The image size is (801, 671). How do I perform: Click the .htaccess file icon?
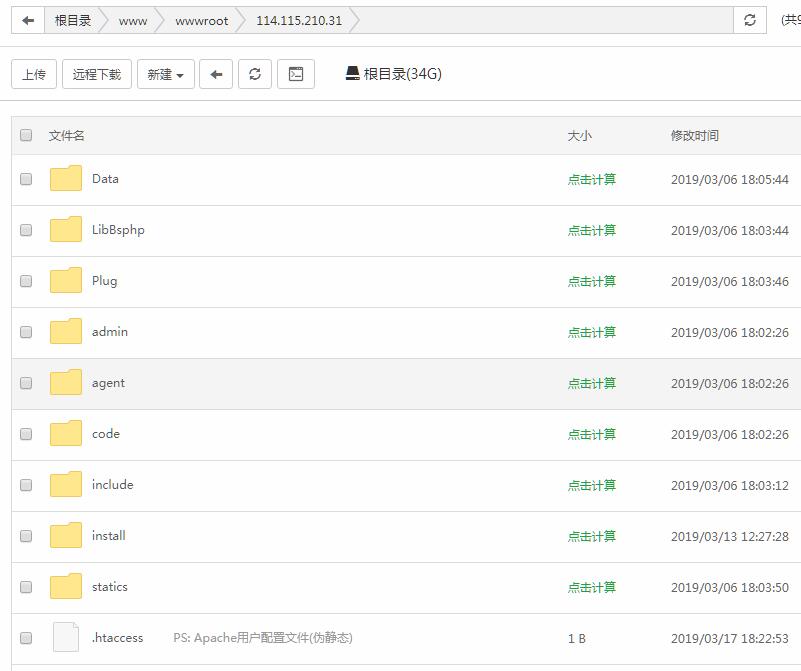66,637
